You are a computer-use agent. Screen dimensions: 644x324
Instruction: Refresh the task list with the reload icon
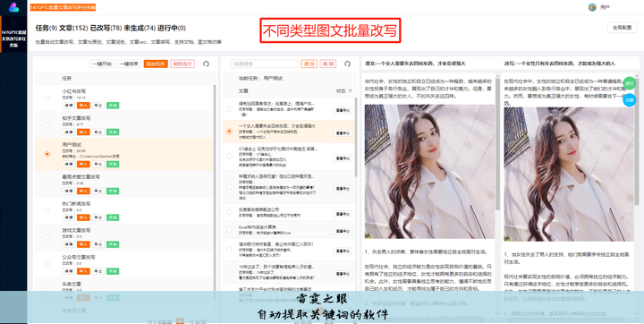coord(207,64)
